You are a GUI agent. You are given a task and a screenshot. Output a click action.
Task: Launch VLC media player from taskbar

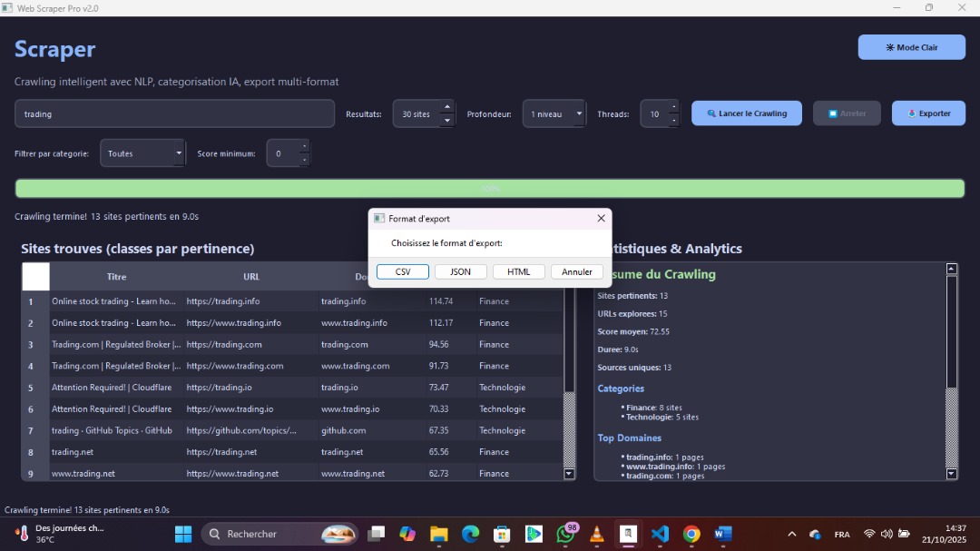click(596, 534)
